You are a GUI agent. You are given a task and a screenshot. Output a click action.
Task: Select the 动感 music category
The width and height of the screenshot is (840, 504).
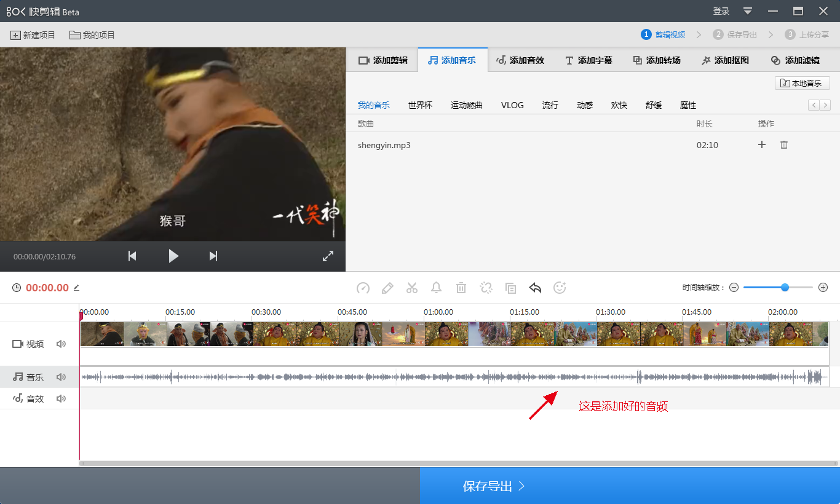[585, 105]
